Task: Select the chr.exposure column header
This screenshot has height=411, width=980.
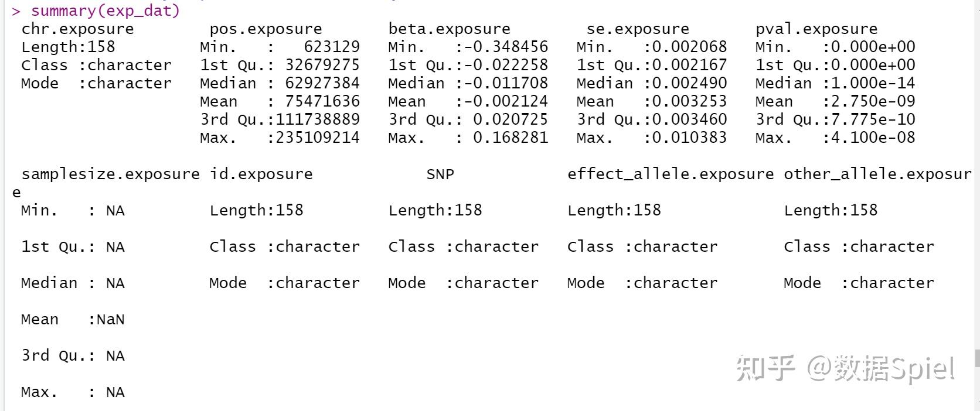Action: (x=77, y=29)
